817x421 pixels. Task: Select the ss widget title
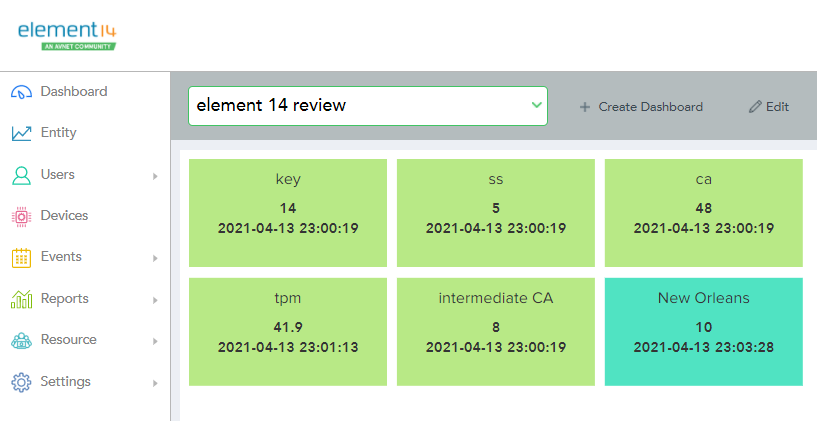coord(496,180)
